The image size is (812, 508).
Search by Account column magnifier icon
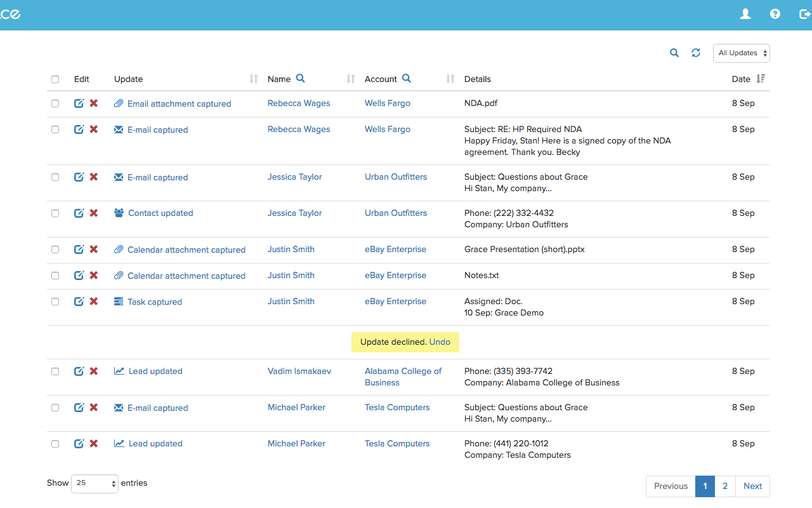coord(407,78)
